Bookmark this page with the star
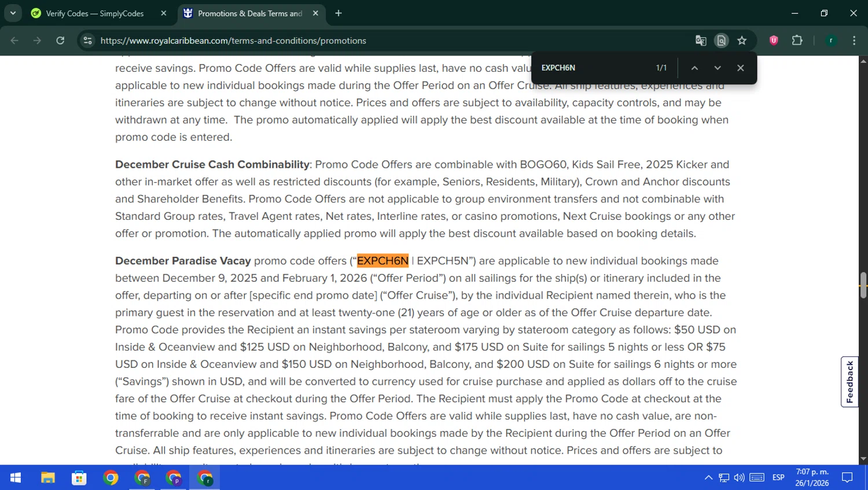 [742, 40]
